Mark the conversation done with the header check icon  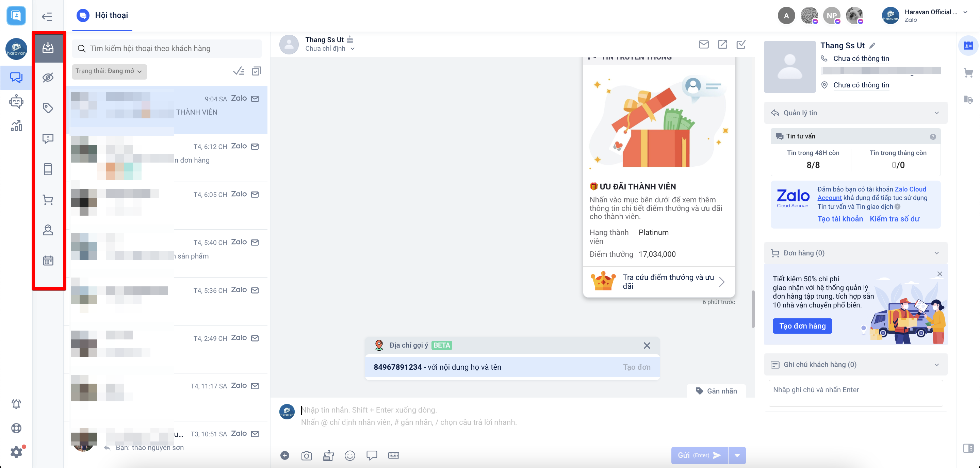(741, 45)
